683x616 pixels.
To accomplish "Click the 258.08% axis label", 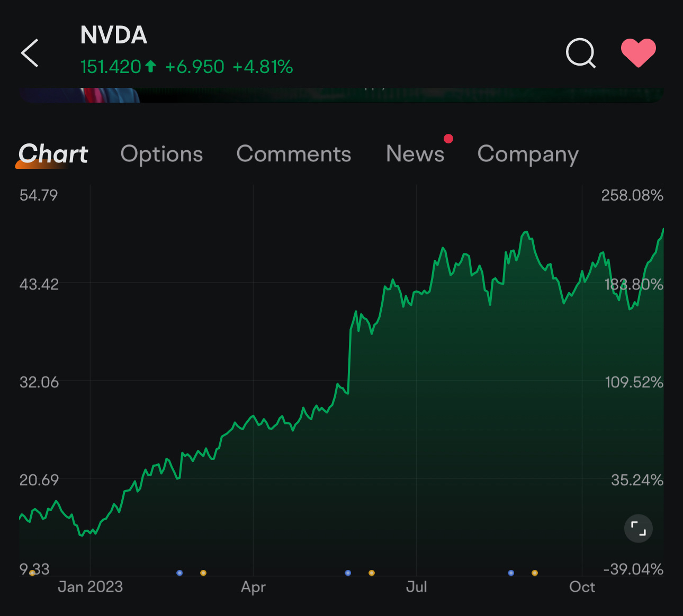I will click(x=632, y=195).
